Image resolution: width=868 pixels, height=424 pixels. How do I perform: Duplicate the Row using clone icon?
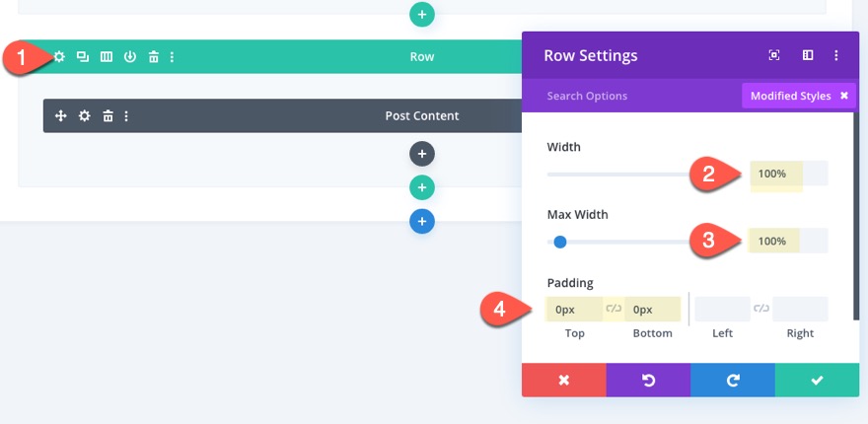(83, 57)
